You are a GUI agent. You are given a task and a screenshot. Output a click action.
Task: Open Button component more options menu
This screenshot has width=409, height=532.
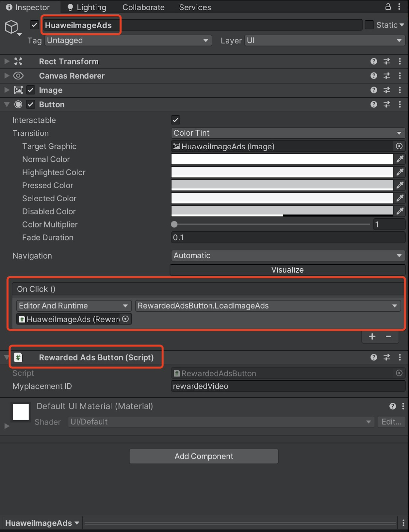click(400, 104)
